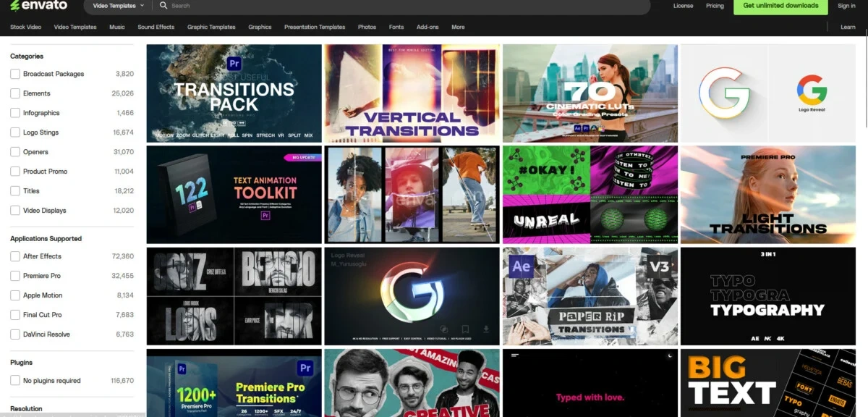Open 70 Cinematic LUTs thumbnail
Screen dimensions: 868x417
pos(590,93)
